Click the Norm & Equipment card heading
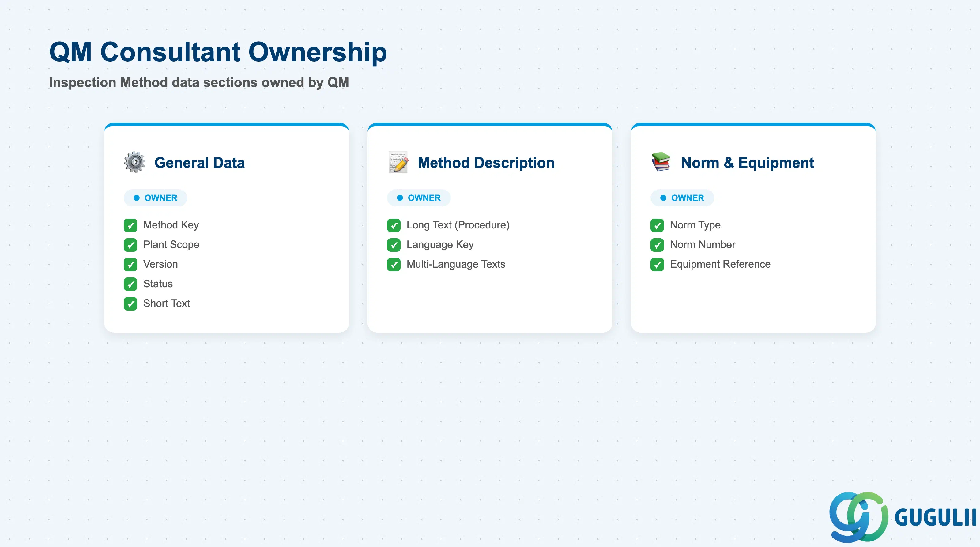 click(x=748, y=163)
